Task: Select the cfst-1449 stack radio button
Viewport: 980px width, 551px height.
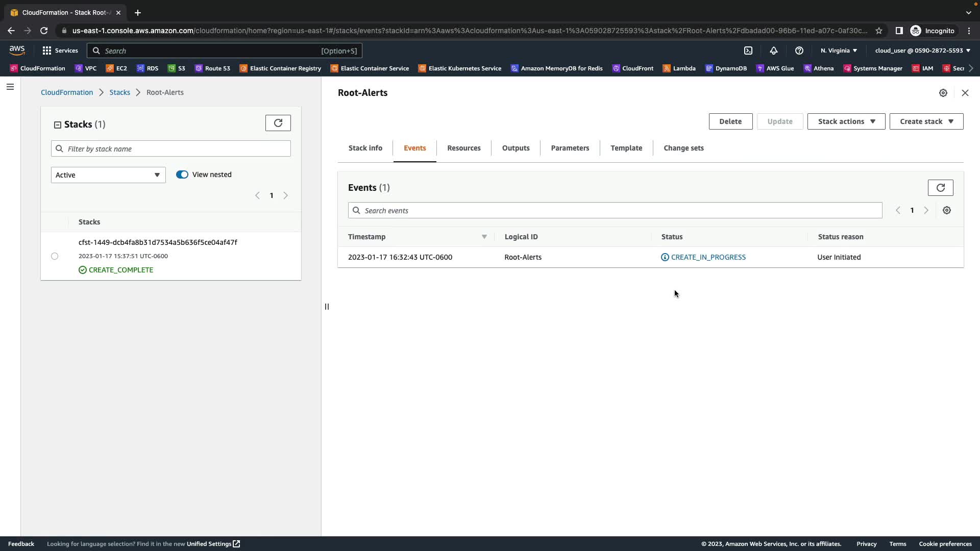Action: (55, 256)
